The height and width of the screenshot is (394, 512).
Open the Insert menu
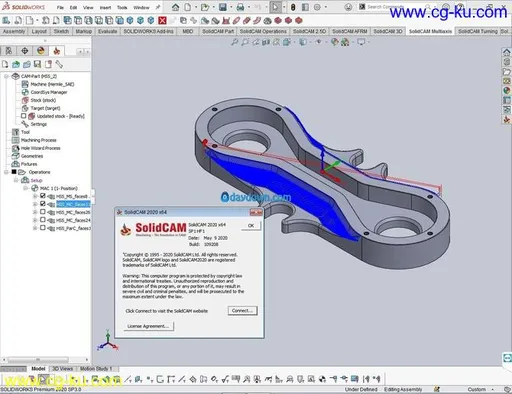[105, 7]
